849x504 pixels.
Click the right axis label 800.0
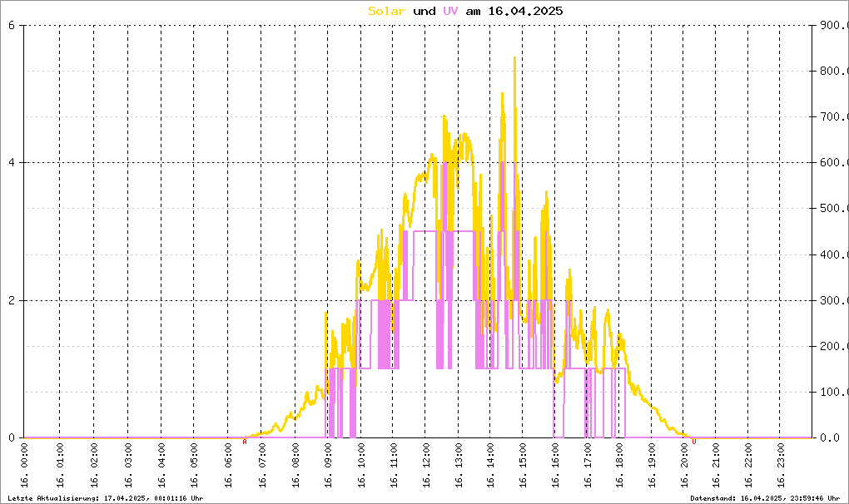click(832, 71)
